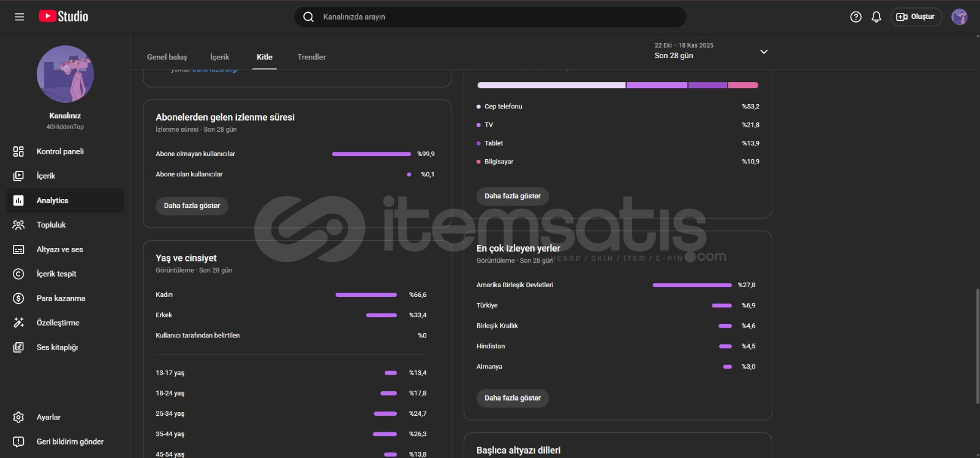Open Para kazanma monetization icon

pos(18,298)
